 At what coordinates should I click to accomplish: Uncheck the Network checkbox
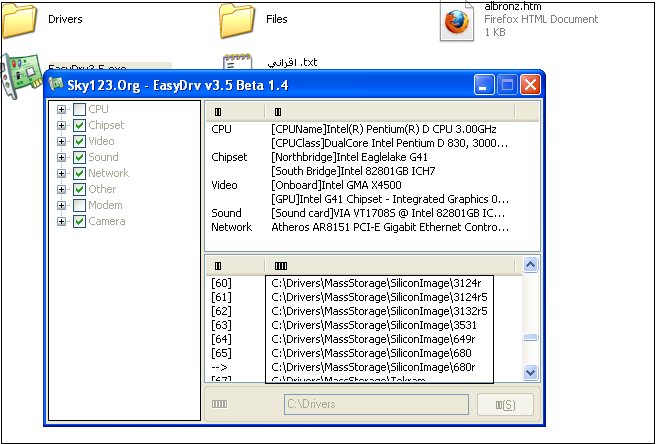(79, 173)
